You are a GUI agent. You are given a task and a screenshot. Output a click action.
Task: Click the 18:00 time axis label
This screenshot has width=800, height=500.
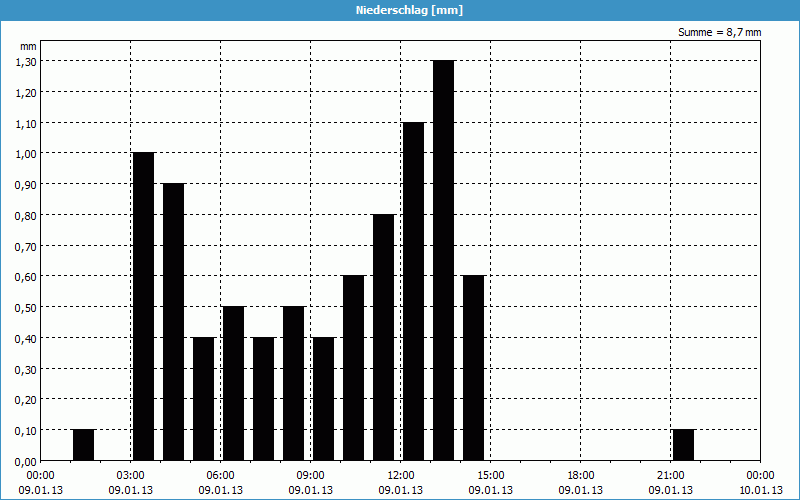pyautogui.click(x=581, y=475)
